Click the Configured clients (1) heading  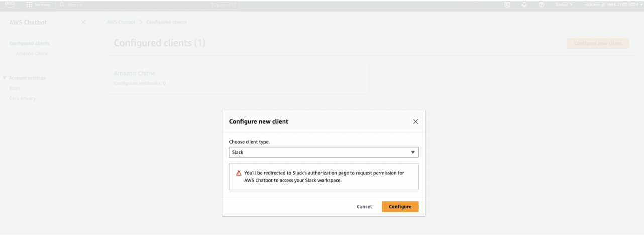tap(159, 43)
